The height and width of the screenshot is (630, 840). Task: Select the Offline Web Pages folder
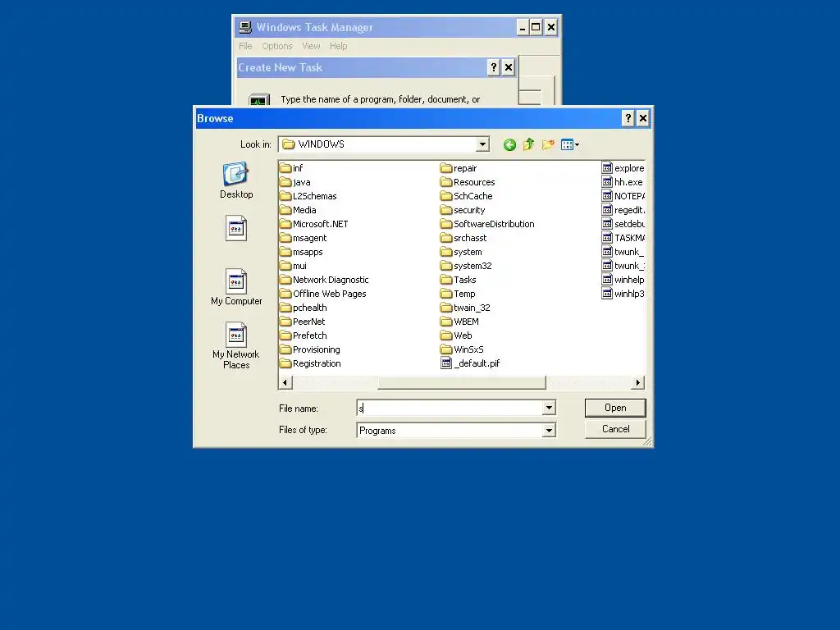coord(323,294)
